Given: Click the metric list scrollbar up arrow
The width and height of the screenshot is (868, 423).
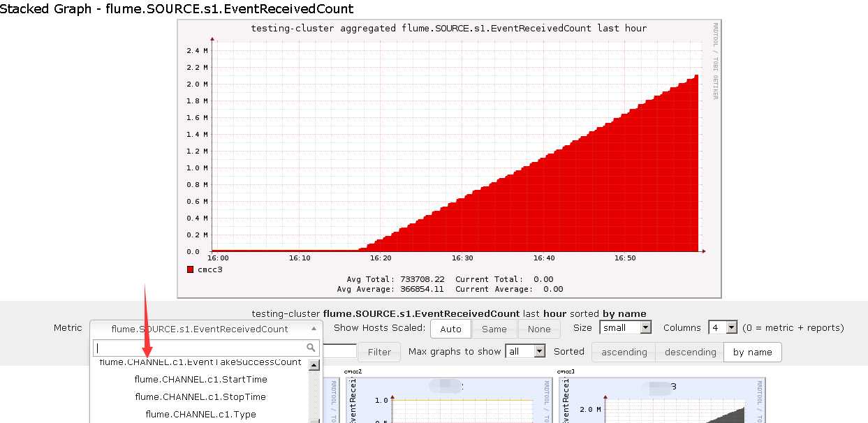Looking at the screenshot, I should pos(314,365).
